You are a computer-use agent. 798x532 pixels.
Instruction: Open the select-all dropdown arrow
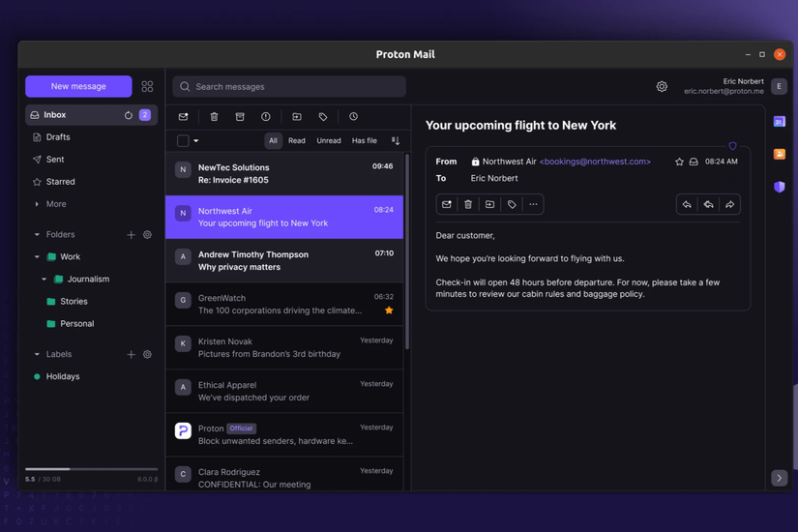196,140
